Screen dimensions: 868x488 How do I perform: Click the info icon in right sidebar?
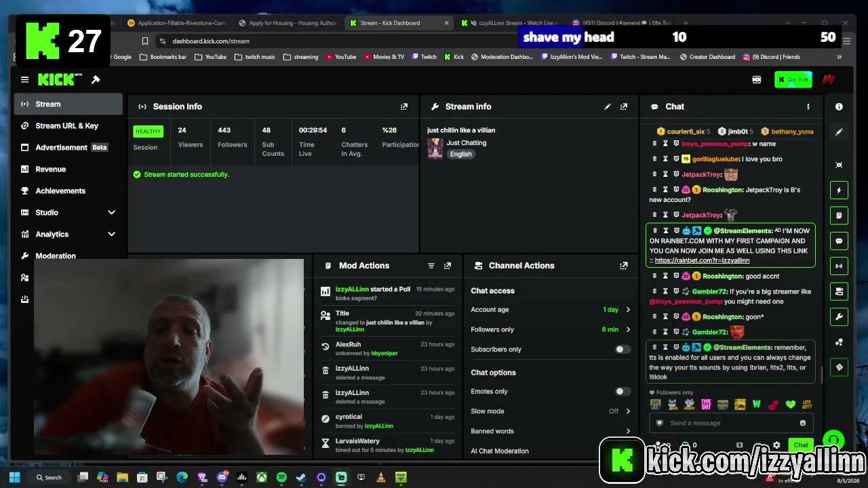coord(839,106)
